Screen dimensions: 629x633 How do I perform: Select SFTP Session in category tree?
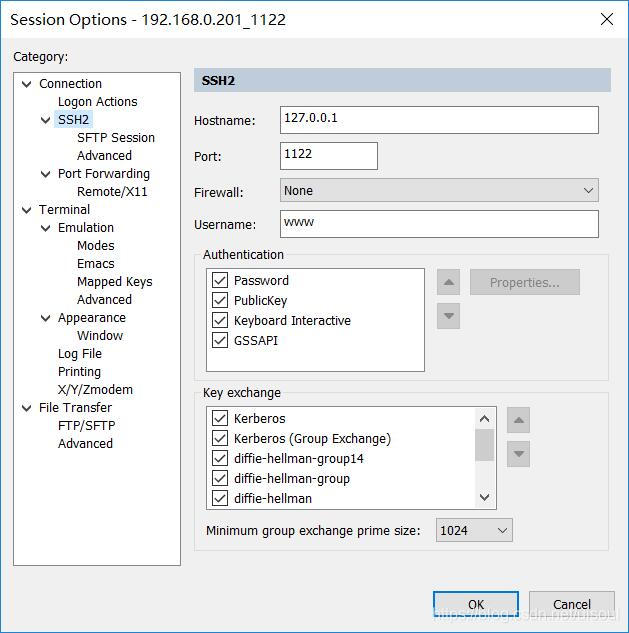[x=116, y=138]
